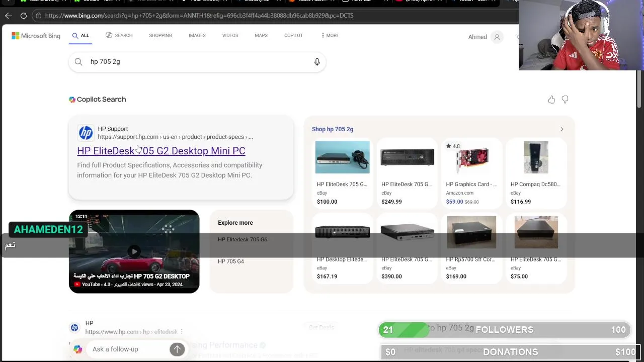Open the $100.00 HP EliteDesk eBay listing
Screen dimensions: 644x362
(x=342, y=173)
